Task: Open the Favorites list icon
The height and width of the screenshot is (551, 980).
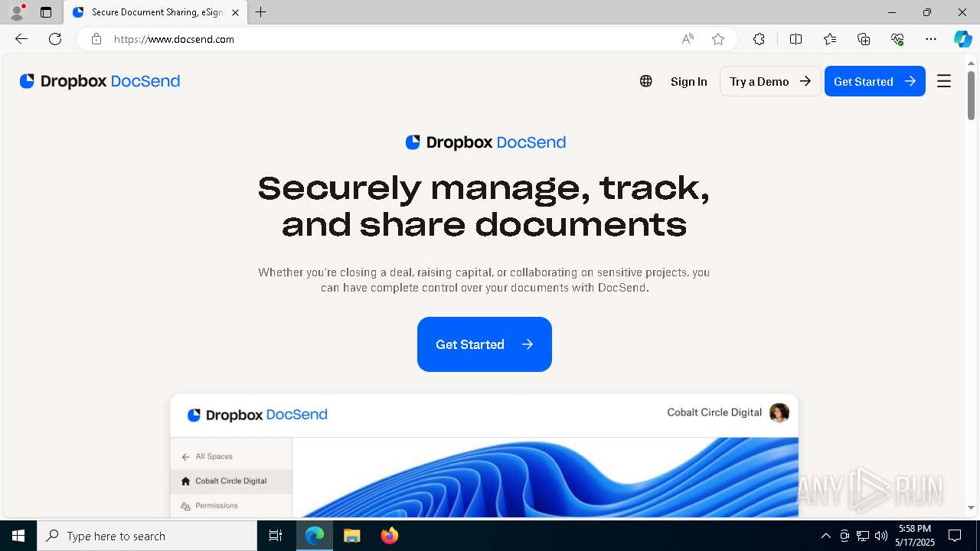Action: (830, 39)
